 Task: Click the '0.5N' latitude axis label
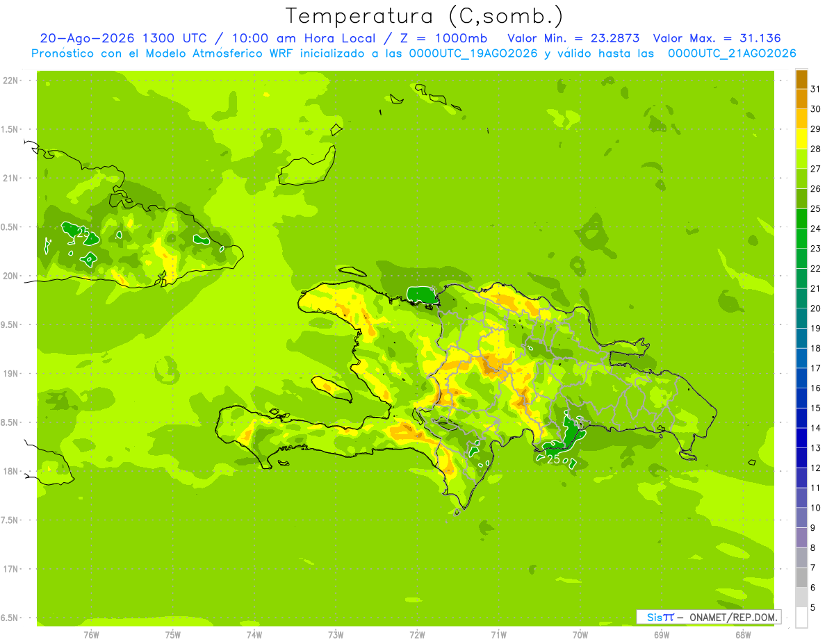click(10, 227)
